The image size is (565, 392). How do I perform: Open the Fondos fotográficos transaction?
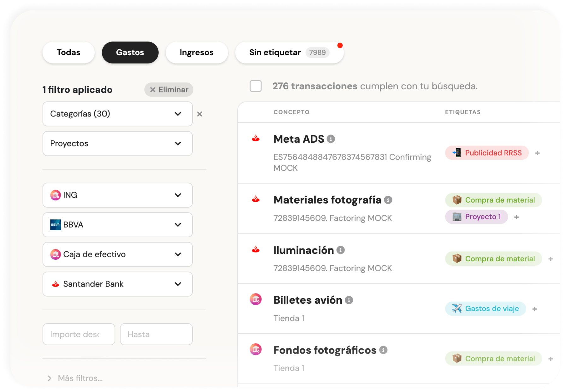coord(325,350)
